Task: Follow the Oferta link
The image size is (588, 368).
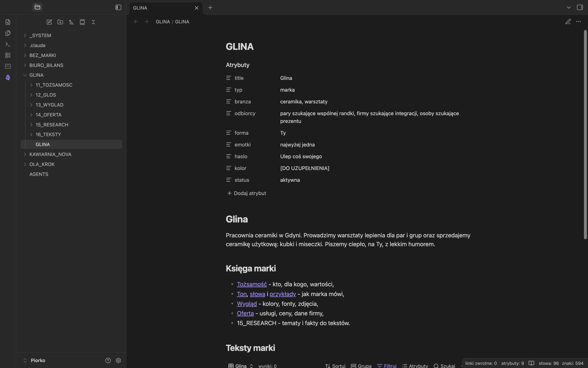Action: coord(245,313)
